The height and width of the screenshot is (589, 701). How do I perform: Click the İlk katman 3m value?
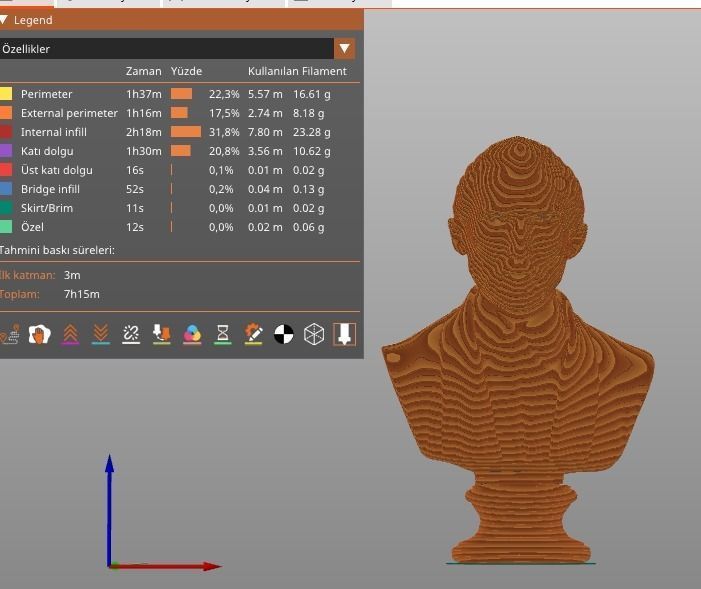click(72, 275)
